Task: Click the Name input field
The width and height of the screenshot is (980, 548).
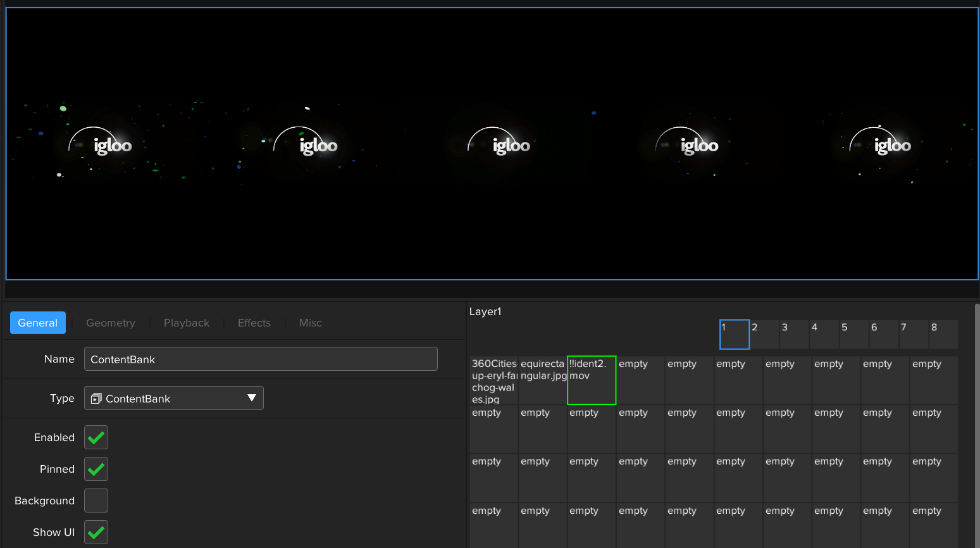Action: point(261,359)
